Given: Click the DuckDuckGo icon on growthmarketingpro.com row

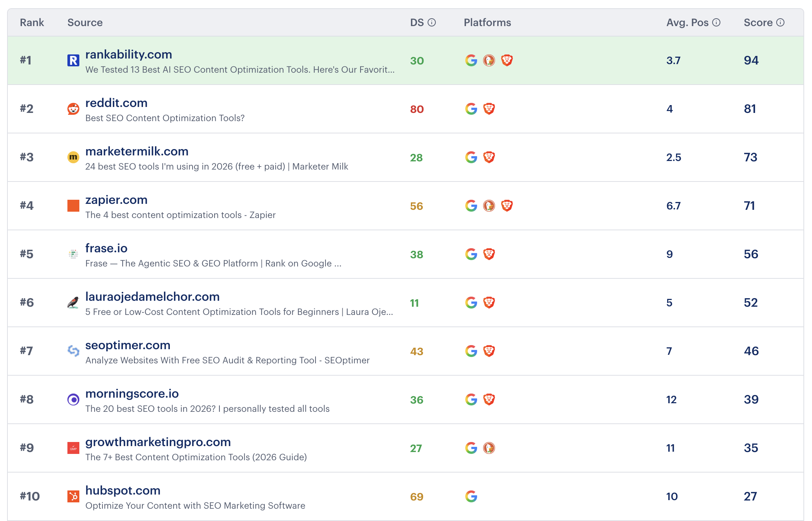Looking at the screenshot, I should (489, 448).
